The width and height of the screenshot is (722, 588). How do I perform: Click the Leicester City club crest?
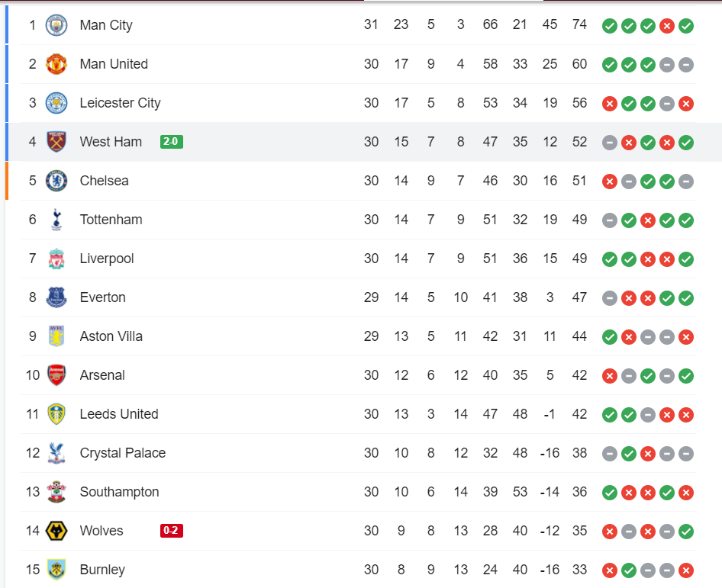pyautogui.click(x=56, y=103)
